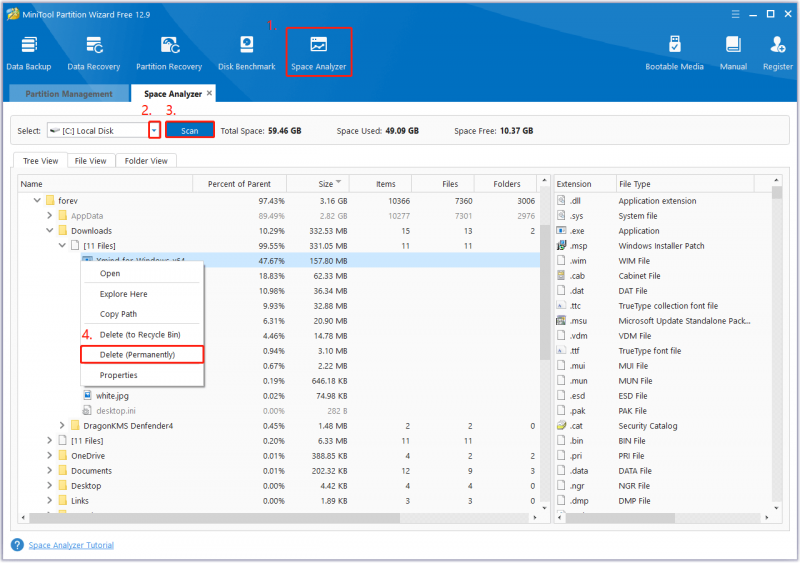
Task: Open the Partition Recovery wizard
Action: click(x=169, y=53)
